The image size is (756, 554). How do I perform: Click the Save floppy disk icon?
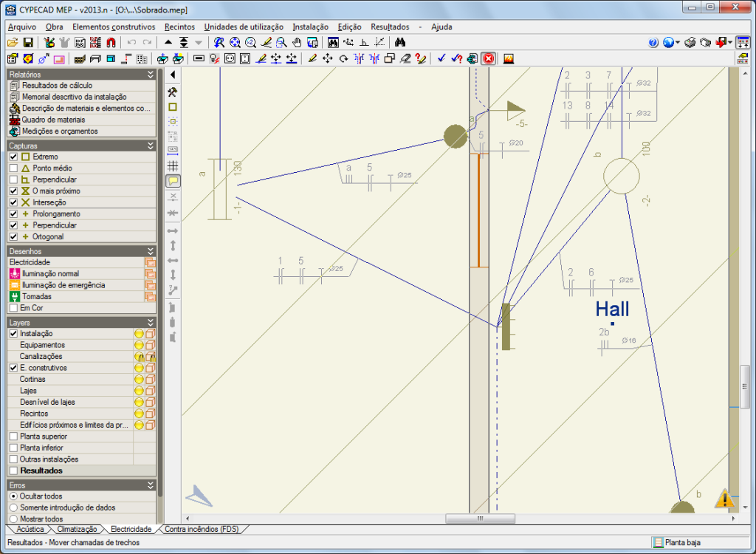[x=28, y=43]
